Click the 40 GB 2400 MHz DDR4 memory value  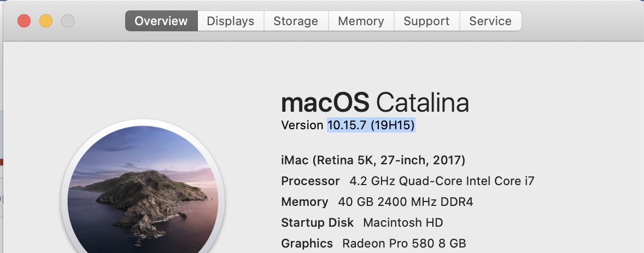click(x=406, y=202)
